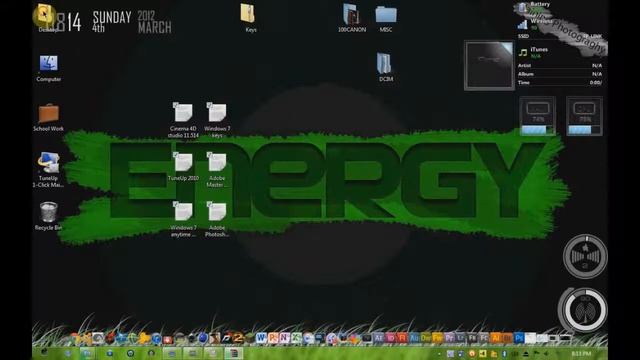Image resolution: width=640 pixels, height=360 pixels.
Task: Click the iTunes music note gadget
Action: (523, 52)
